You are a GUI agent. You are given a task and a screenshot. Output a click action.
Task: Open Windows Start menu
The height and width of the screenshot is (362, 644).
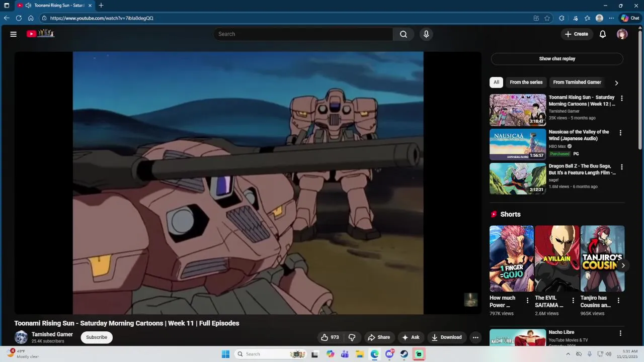225,354
